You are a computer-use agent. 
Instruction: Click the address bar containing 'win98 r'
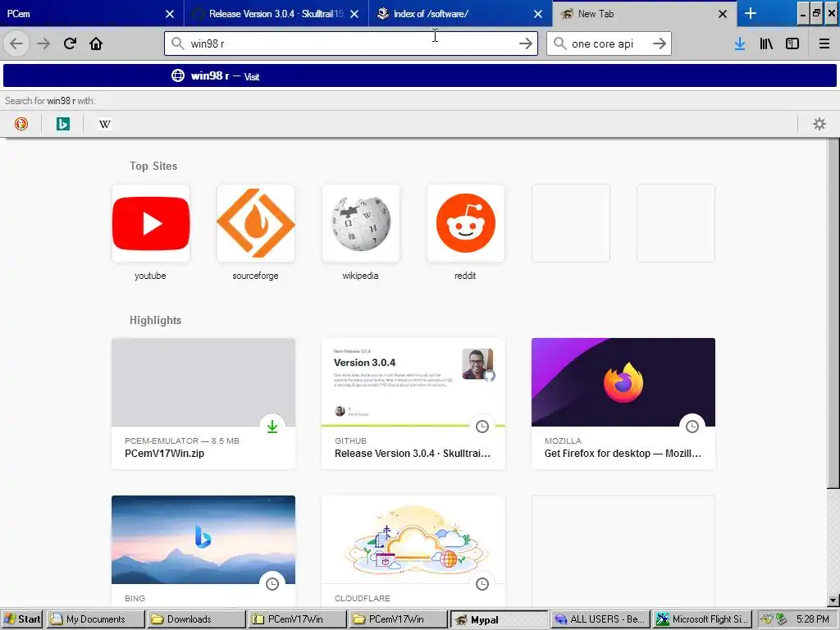pyautogui.click(x=351, y=43)
